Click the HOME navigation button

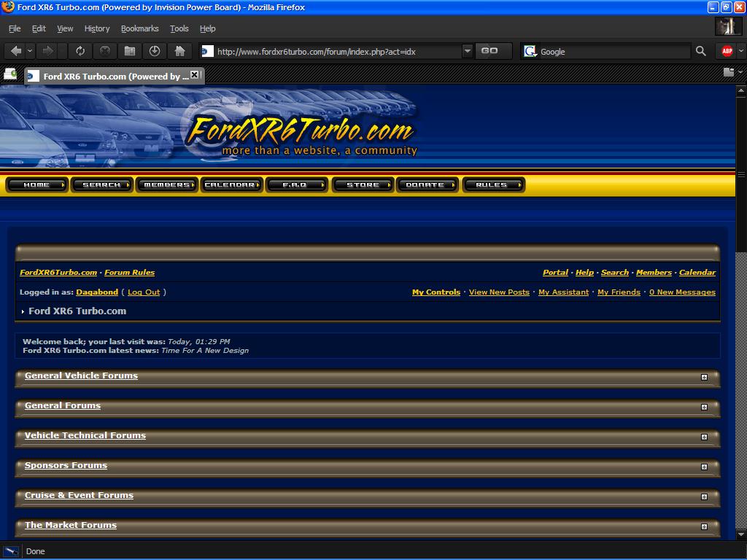[37, 184]
